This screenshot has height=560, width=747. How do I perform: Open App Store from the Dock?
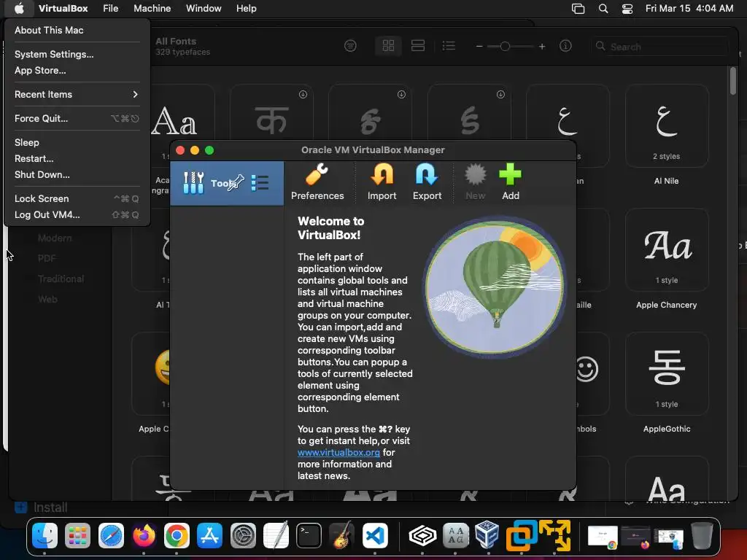(x=209, y=536)
